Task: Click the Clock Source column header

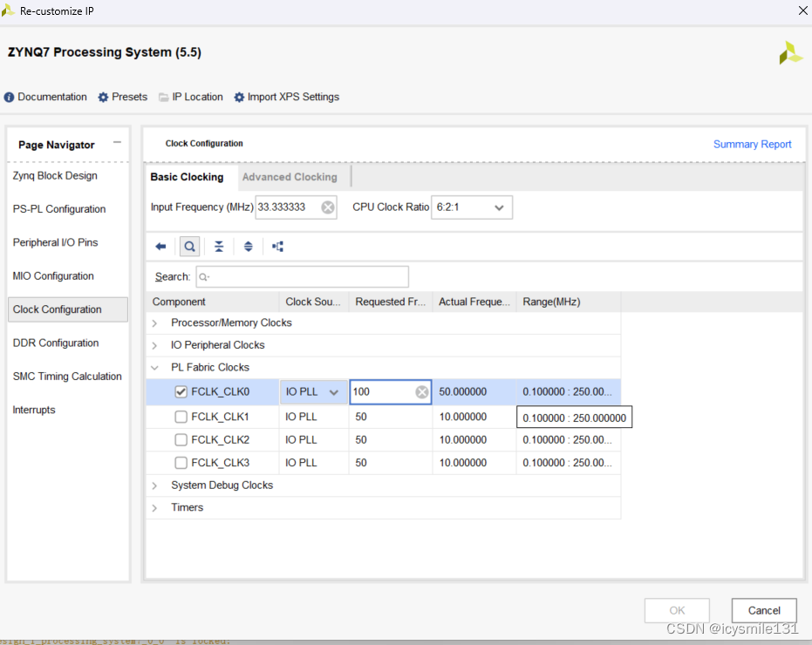Action: (x=314, y=302)
